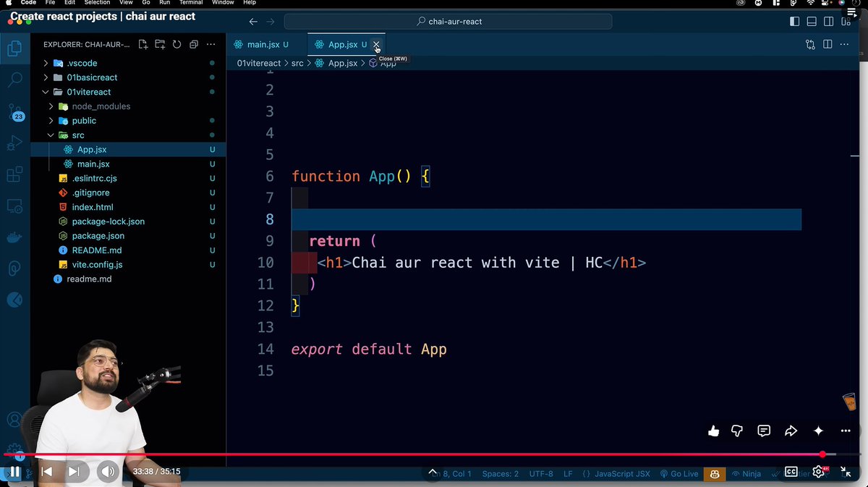Open the File menu
Screen dimensions: 868x487
[50, 3]
